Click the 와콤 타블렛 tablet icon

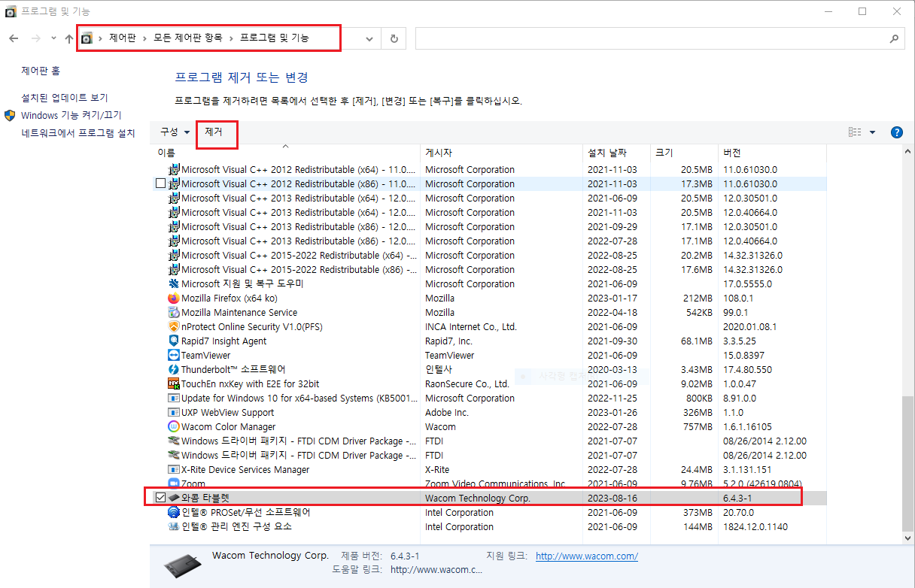174,498
